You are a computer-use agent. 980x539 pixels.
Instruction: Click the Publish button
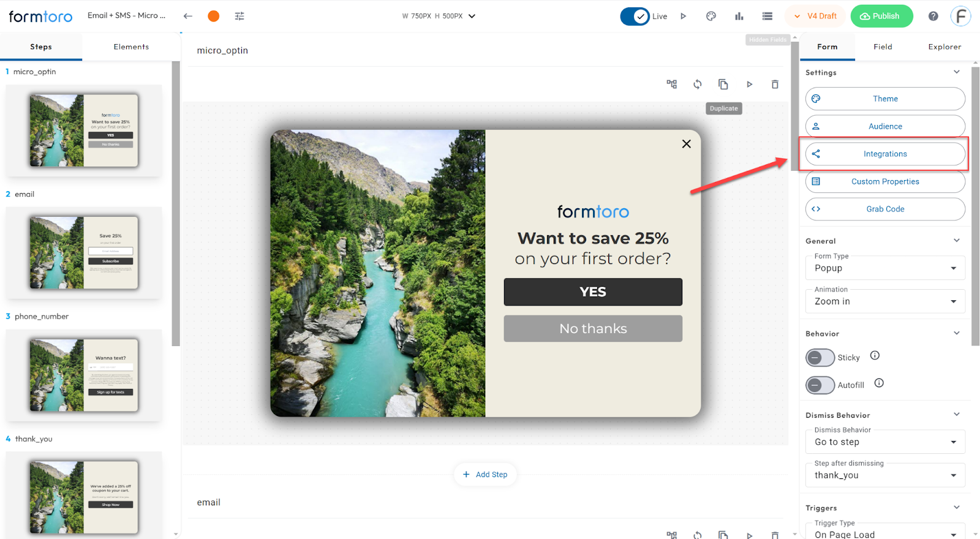[881, 16]
